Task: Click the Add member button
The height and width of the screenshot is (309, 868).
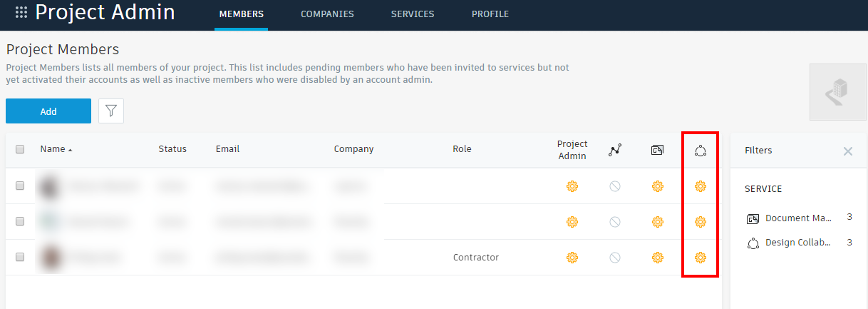Action: pos(48,111)
